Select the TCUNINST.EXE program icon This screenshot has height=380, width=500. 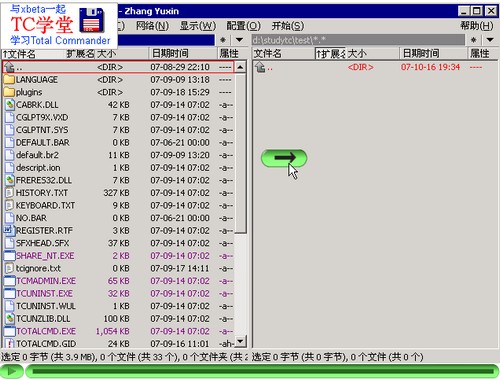pos(9,294)
